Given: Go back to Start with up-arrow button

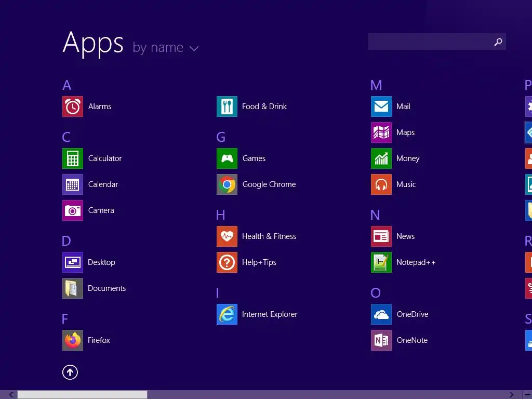Looking at the screenshot, I should pos(70,373).
